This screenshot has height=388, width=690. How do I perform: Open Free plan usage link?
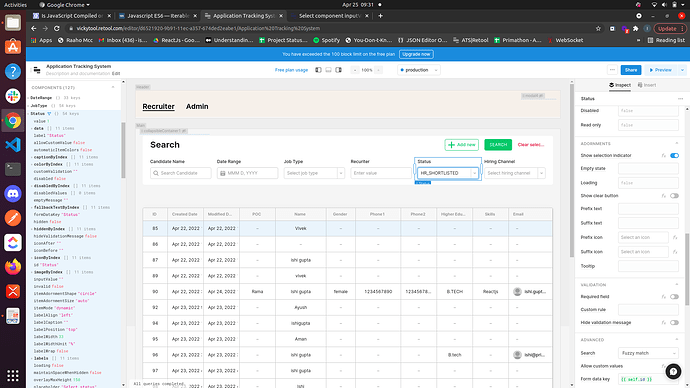pyautogui.click(x=291, y=70)
